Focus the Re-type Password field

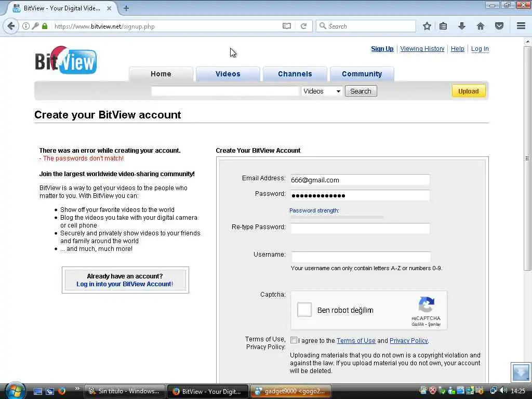click(x=360, y=229)
